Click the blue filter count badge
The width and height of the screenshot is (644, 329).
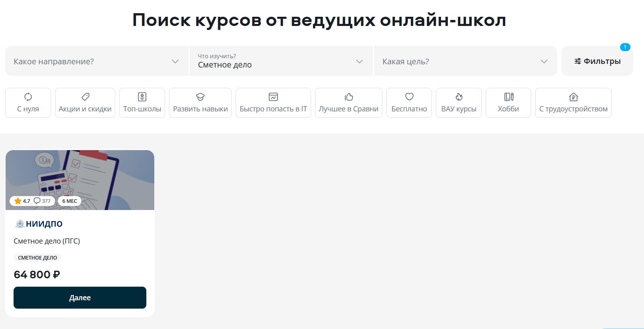click(625, 47)
